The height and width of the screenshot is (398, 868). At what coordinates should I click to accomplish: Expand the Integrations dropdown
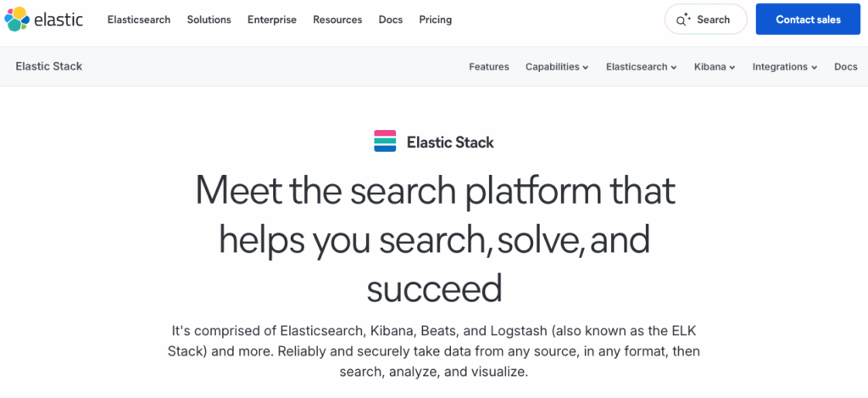[785, 67]
